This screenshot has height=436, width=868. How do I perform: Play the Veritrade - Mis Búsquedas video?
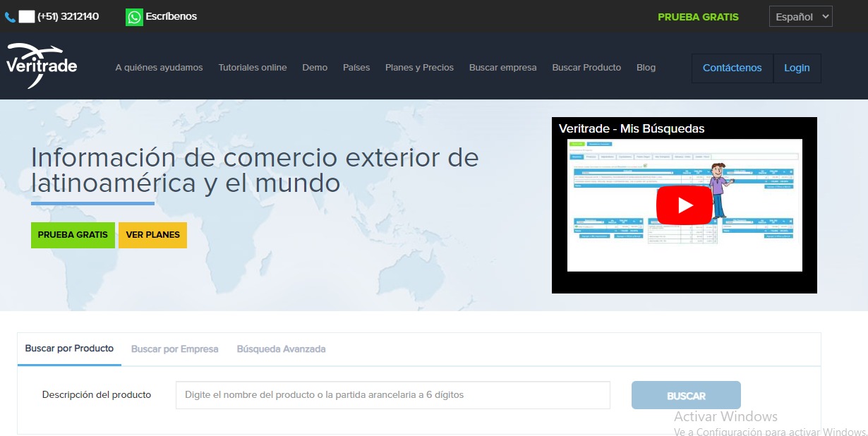click(x=682, y=205)
